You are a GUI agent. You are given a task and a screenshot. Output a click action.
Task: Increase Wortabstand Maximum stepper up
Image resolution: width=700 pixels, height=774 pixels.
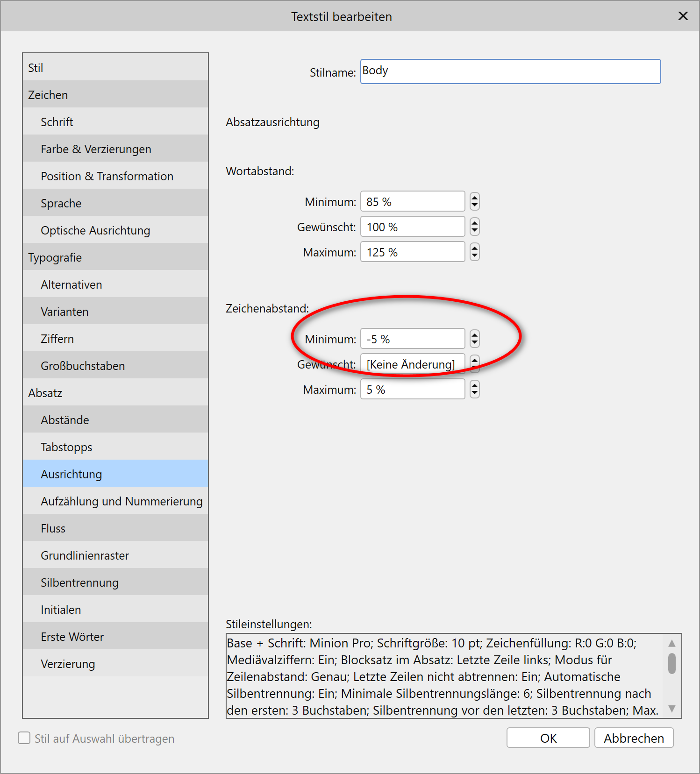click(475, 248)
